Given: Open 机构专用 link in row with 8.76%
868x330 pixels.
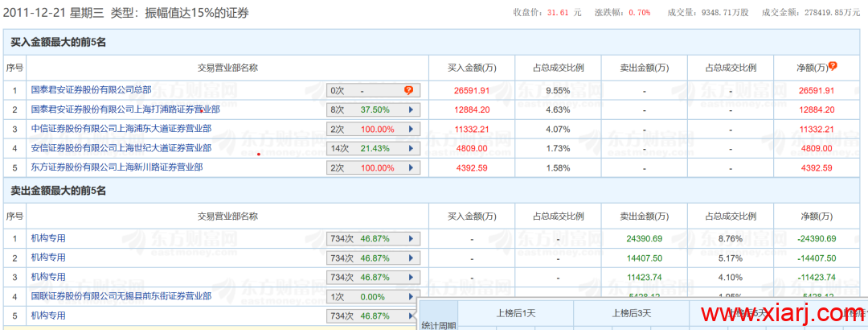Looking at the screenshot, I should click(48, 238).
